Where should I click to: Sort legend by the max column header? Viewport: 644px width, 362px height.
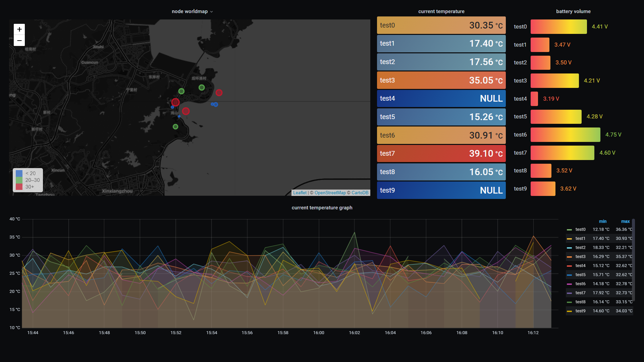(x=625, y=221)
